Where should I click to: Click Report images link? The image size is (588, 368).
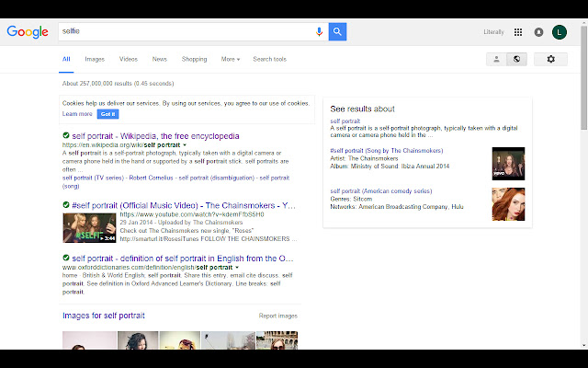[277, 316]
